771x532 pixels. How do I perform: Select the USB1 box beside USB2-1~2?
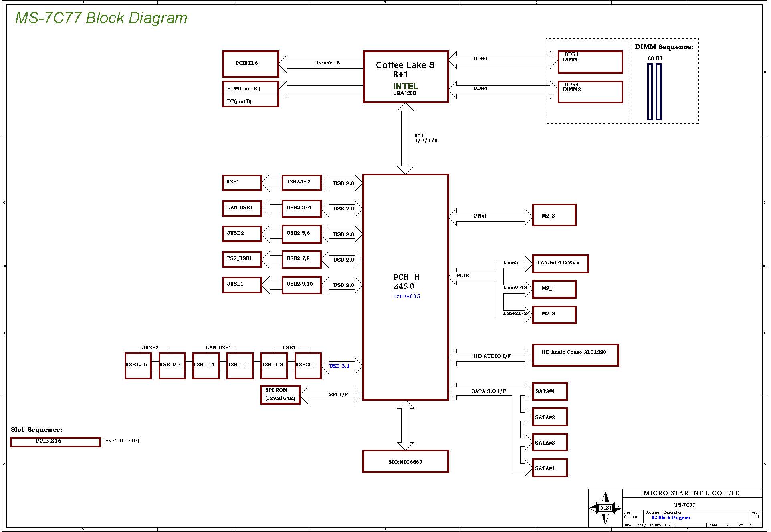(242, 183)
